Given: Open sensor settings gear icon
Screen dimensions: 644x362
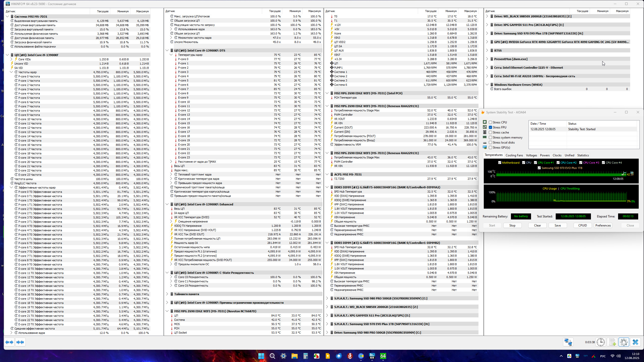Looking at the screenshot, I should [624, 342].
